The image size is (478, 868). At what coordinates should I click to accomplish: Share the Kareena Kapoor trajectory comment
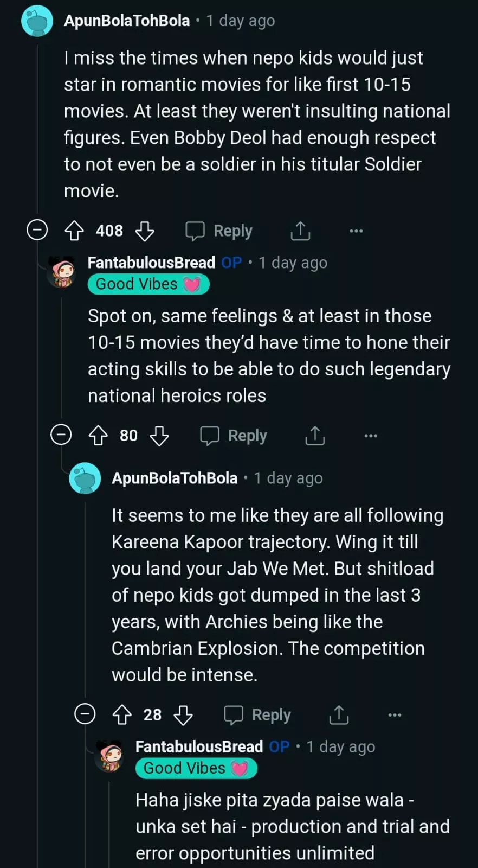(x=339, y=715)
